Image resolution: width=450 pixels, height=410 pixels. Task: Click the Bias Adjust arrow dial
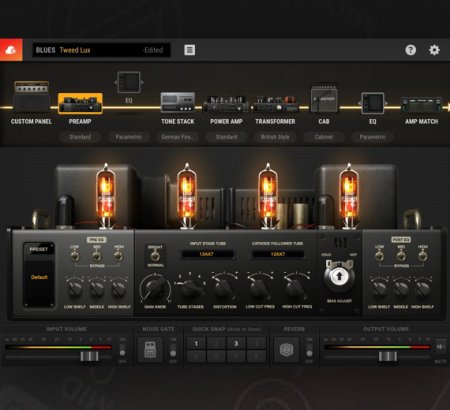coord(339,276)
